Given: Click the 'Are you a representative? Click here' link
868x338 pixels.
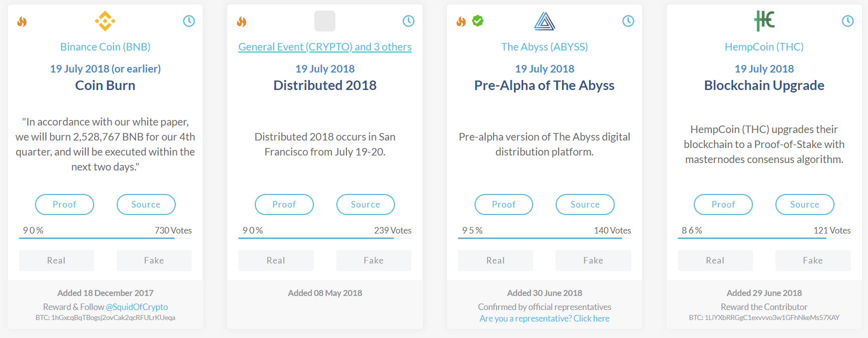Looking at the screenshot, I should (545, 318).
